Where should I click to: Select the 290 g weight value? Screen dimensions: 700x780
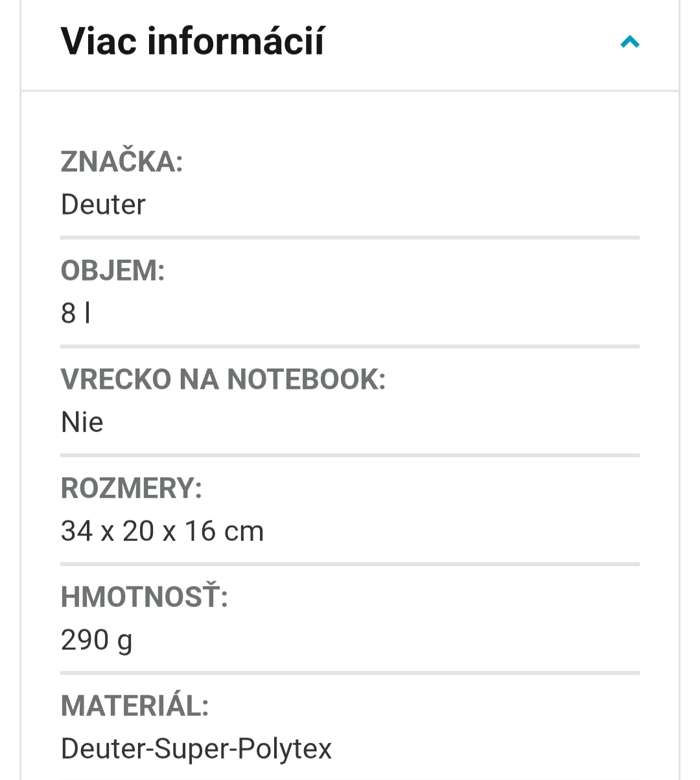[96, 640]
